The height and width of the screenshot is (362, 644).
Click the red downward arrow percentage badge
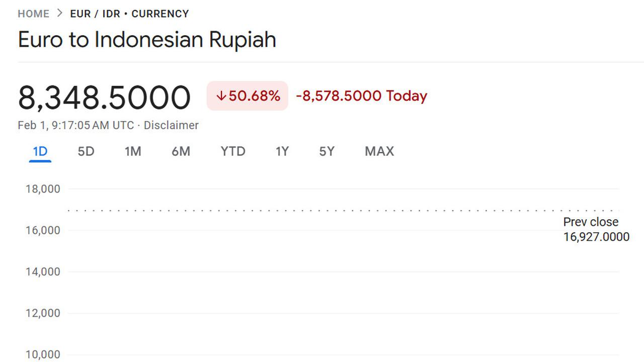(247, 96)
